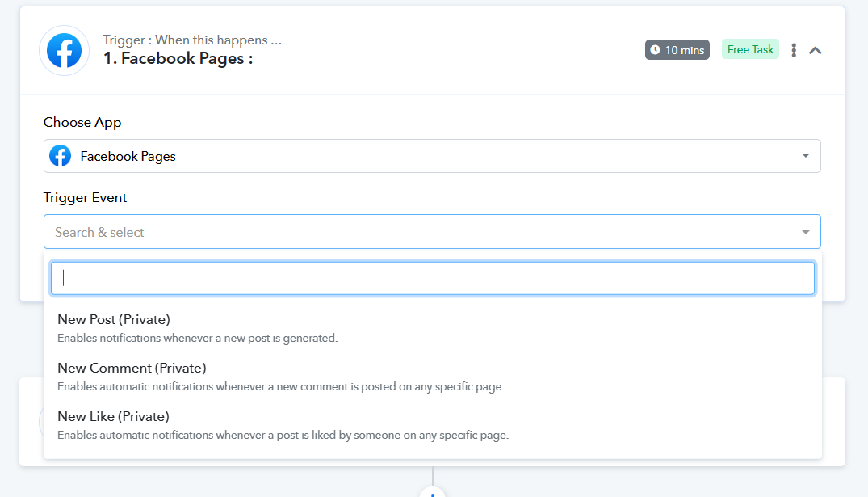Click 'Enables notifications whenever a new post is generated.'
Image resolution: width=868 pixels, height=497 pixels.
[x=198, y=338]
